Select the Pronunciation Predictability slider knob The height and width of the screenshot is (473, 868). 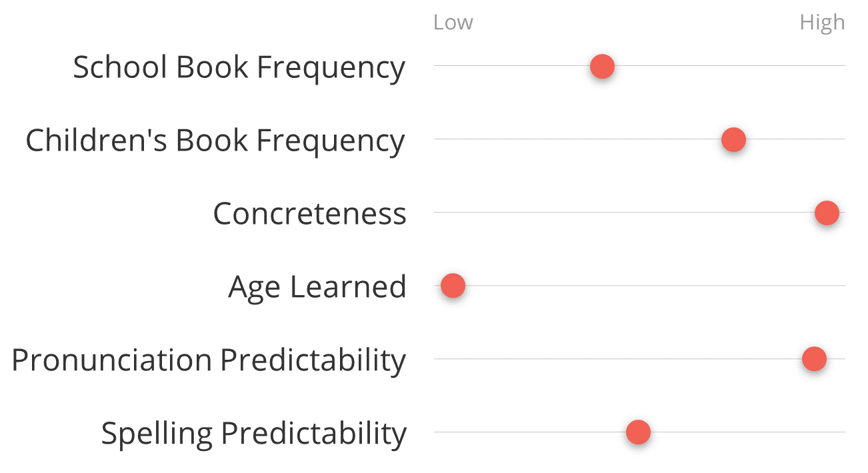tap(814, 359)
